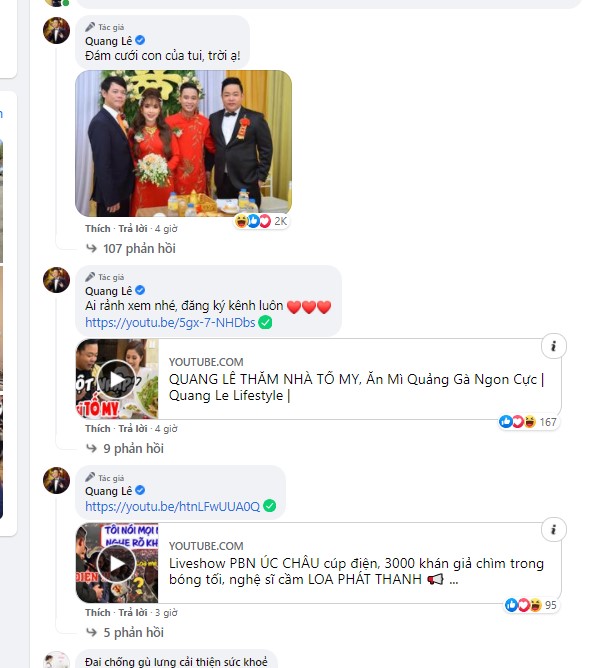Click Trả lời under Tố My video comment
595x668 pixels.
[132, 429]
